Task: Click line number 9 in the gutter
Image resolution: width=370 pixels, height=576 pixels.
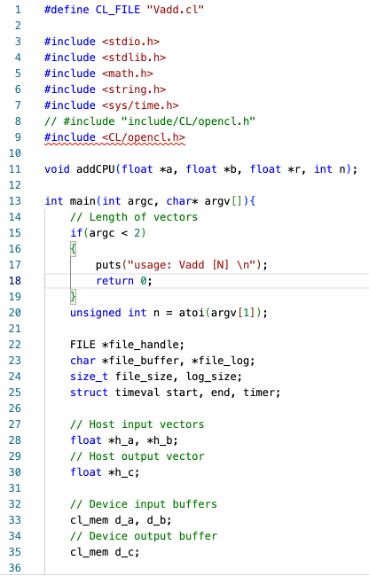Action: (18, 137)
